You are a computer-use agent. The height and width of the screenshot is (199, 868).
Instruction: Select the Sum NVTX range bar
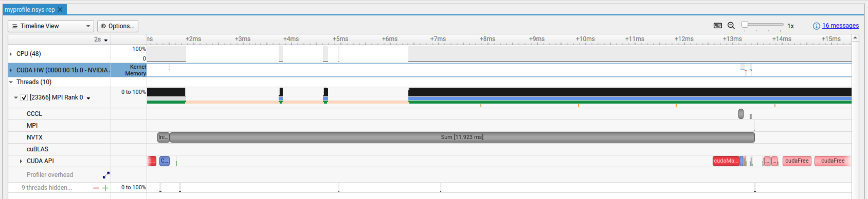pos(462,137)
